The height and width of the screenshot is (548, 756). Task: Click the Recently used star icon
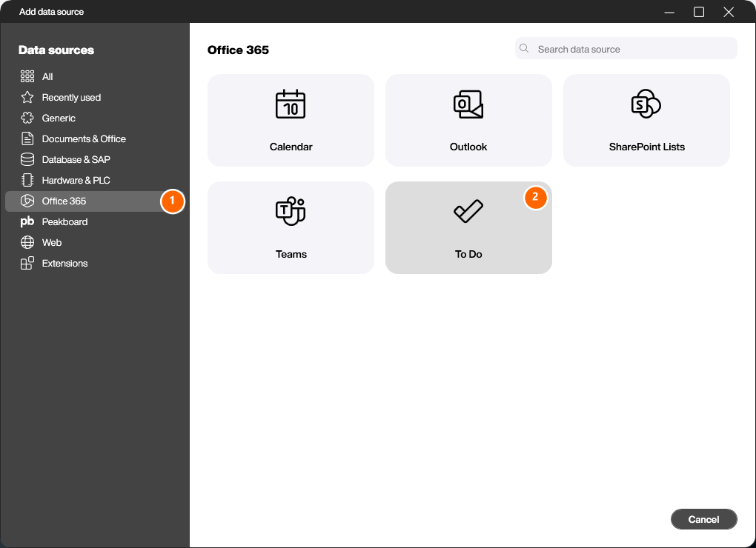click(x=27, y=97)
